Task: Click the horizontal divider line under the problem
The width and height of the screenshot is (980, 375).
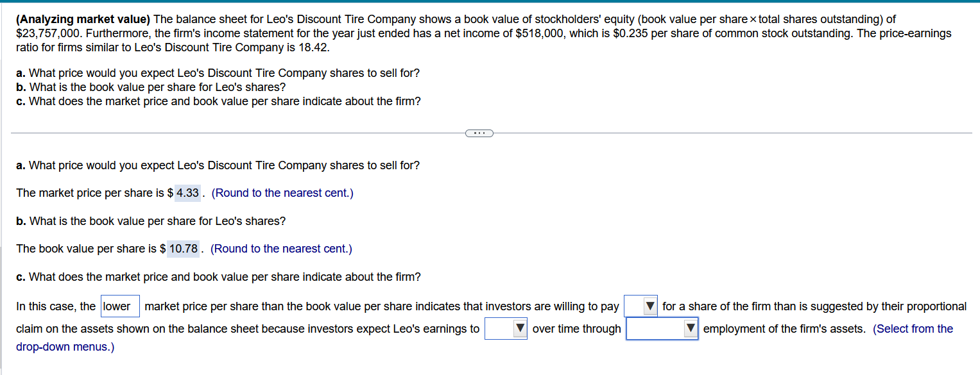Action: click(257, 133)
